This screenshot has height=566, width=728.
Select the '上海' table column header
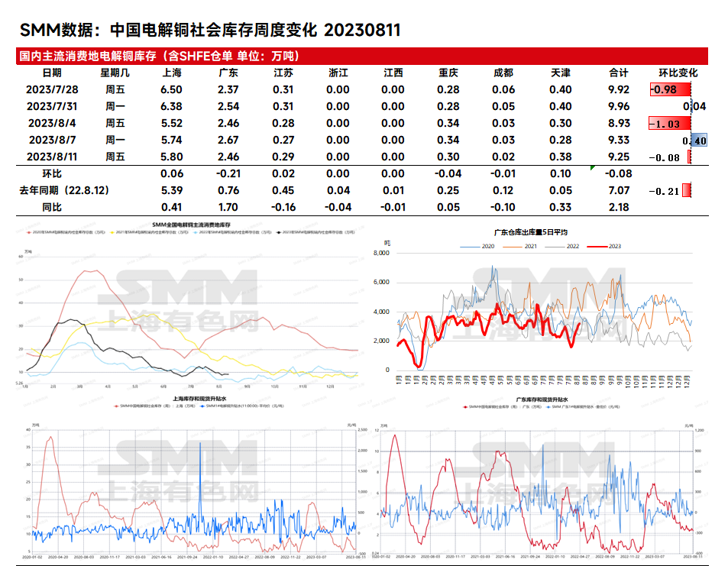[x=172, y=73]
